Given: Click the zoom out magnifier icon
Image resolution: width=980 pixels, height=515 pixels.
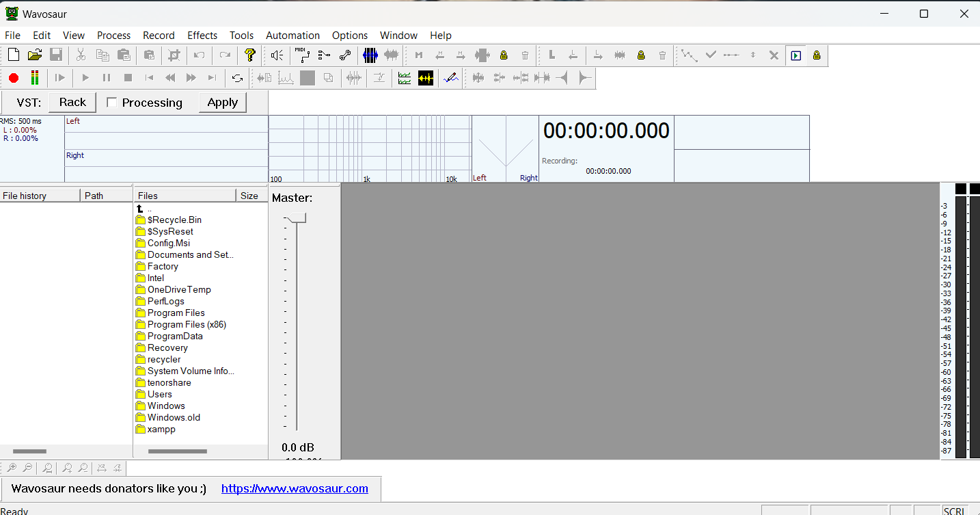Looking at the screenshot, I should tap(27, 468).
